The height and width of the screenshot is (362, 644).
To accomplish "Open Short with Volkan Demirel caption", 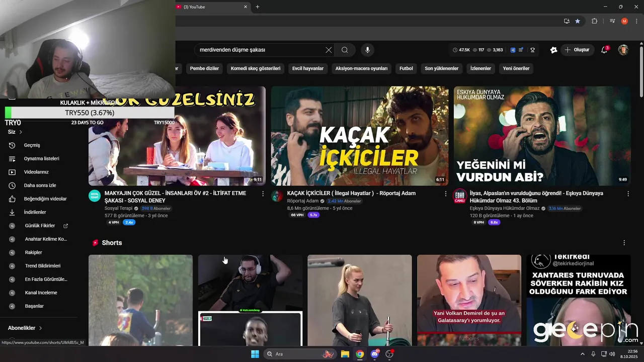I will click(469, 300).
